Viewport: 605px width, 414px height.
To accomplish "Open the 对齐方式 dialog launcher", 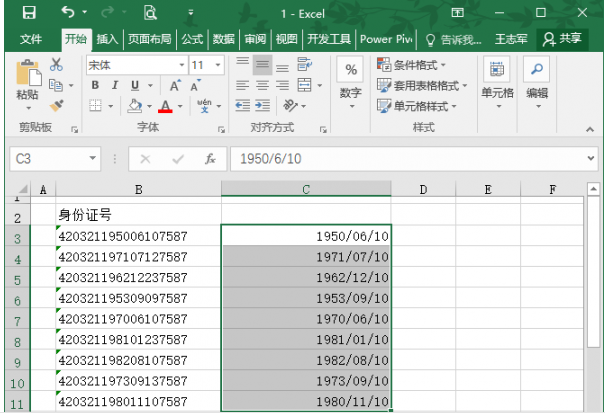I will tap(323, 130).
